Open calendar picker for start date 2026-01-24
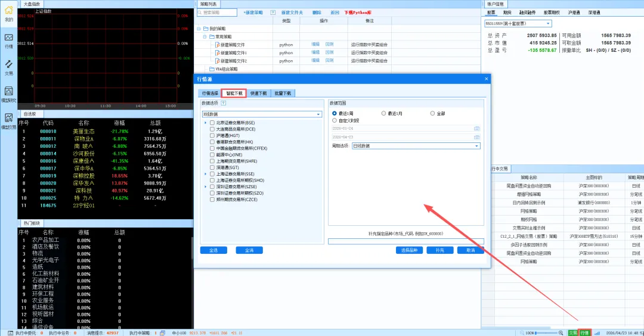644x336 pixels. (x=476, y=129)
